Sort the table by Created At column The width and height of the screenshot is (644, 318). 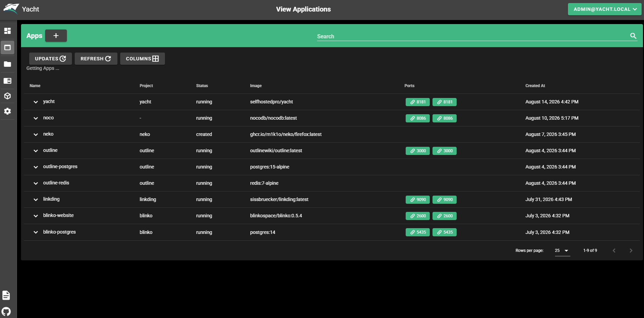[x=535, y=86]
